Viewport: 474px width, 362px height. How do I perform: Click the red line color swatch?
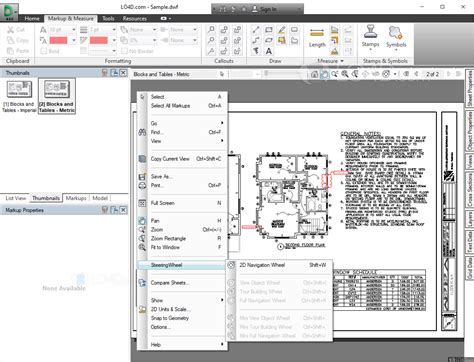(x=99, y=40)
